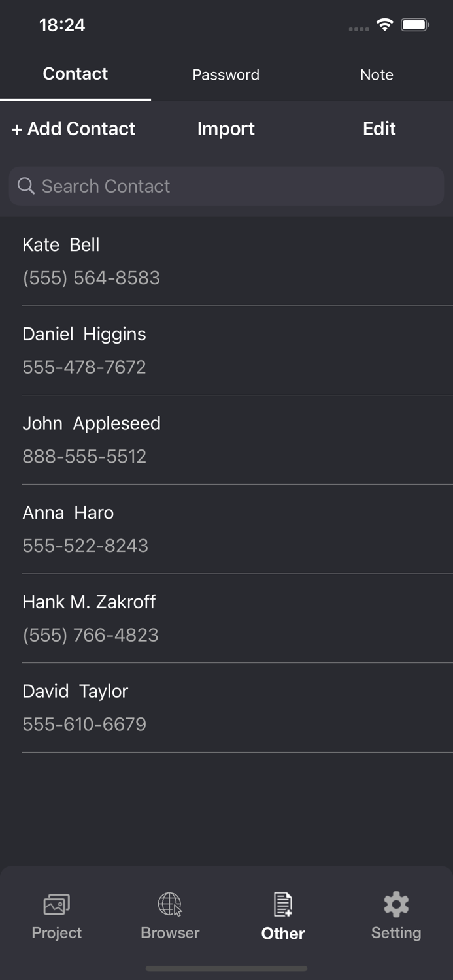This screenshot has width=453, height=980.
Task: Tap the Import button
Action: 226,129
